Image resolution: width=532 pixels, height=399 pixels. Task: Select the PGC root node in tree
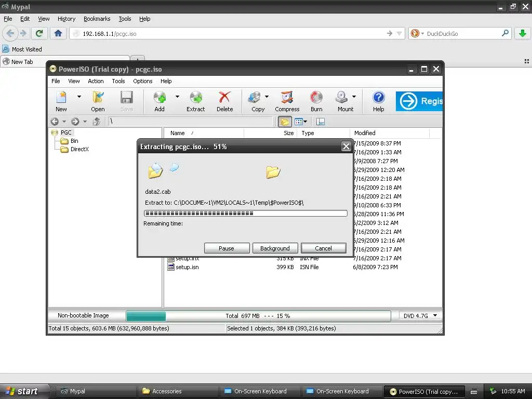tap(66, 132)
